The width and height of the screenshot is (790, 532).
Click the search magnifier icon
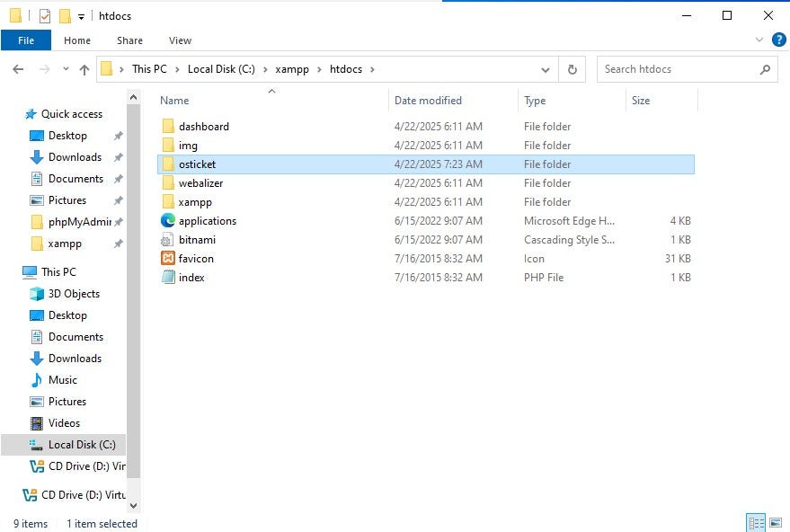765,69
